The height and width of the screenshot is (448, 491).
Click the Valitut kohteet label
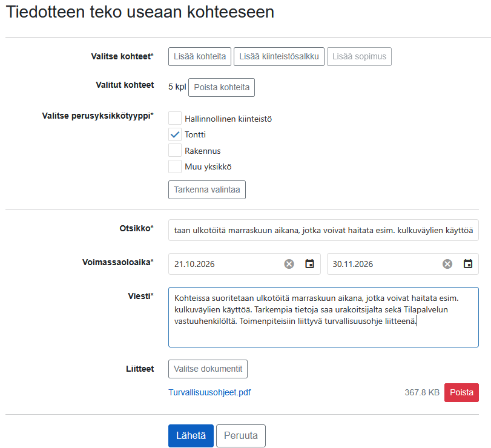tap(125, 85)
